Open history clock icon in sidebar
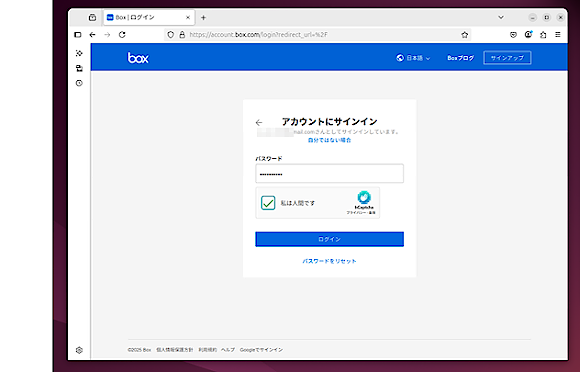580x372 pixels. tap(79, 83)
